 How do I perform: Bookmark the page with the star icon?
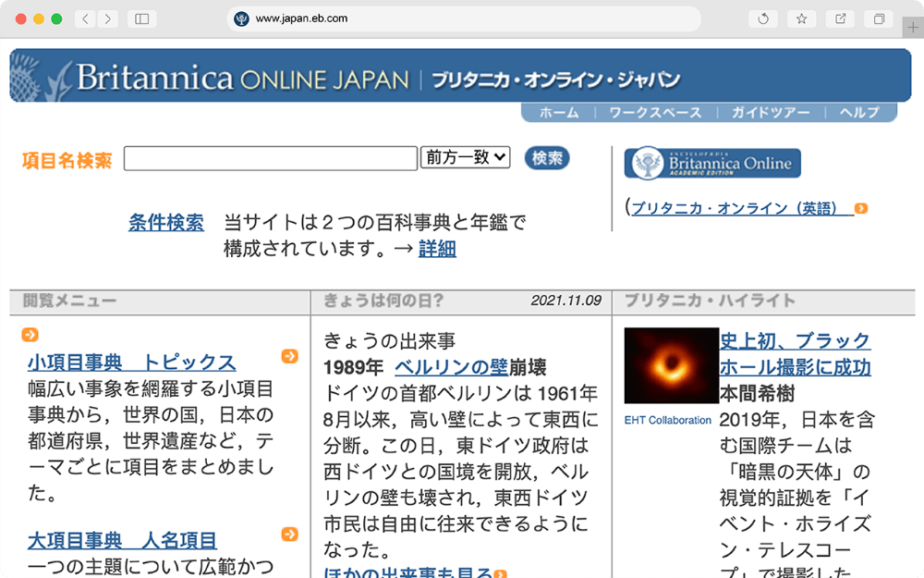click(x=801, y=18)
